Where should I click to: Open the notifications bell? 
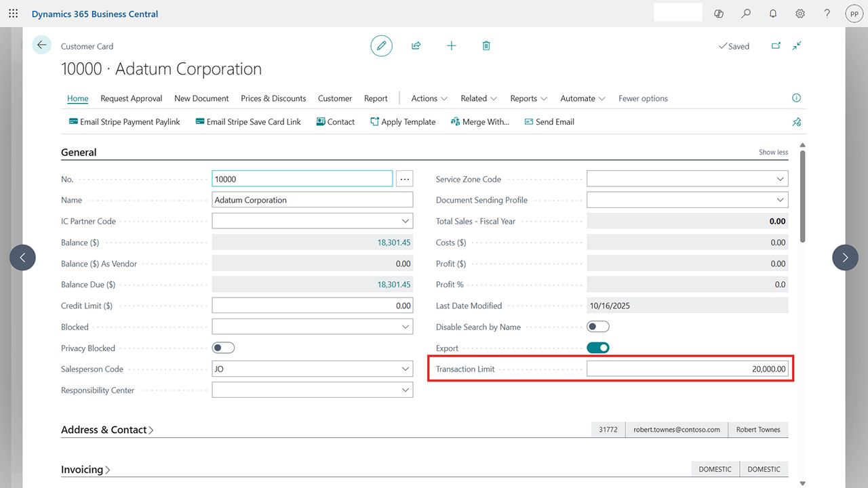coord(773,14)
